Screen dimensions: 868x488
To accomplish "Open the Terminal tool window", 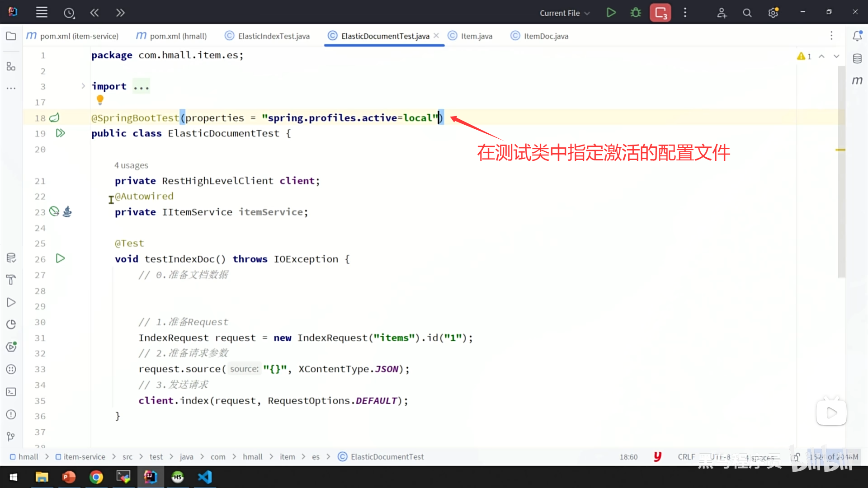I will point(11,392).
